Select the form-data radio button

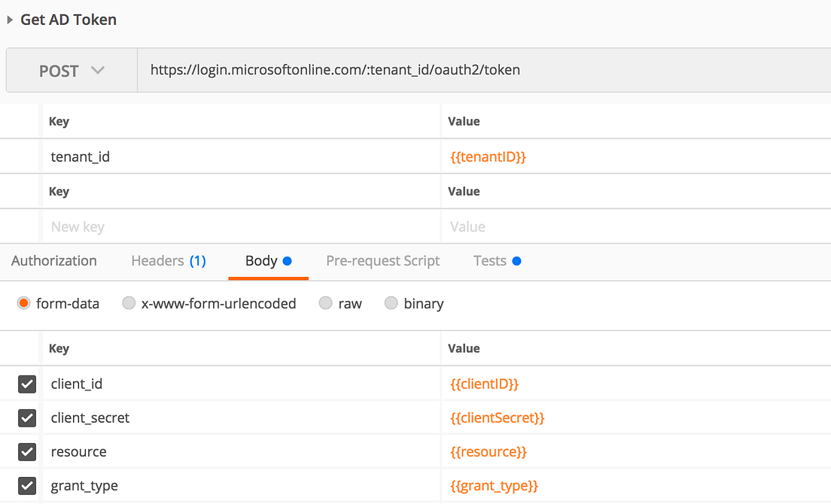pyautogui.click(x=23, y=303)
